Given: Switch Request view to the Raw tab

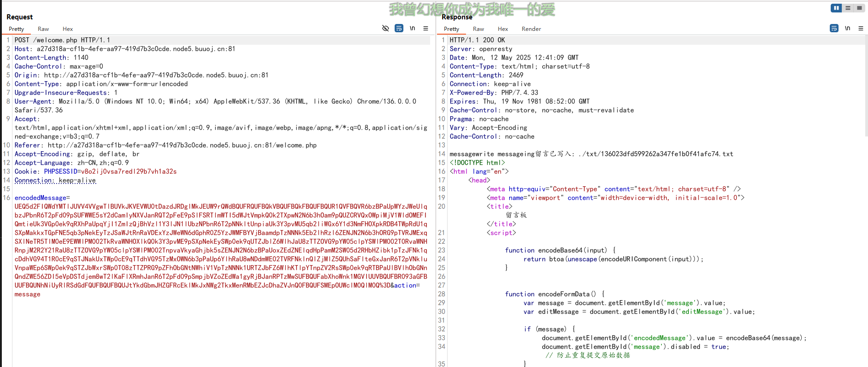Looking at the screenshot, I should point(43,29).
